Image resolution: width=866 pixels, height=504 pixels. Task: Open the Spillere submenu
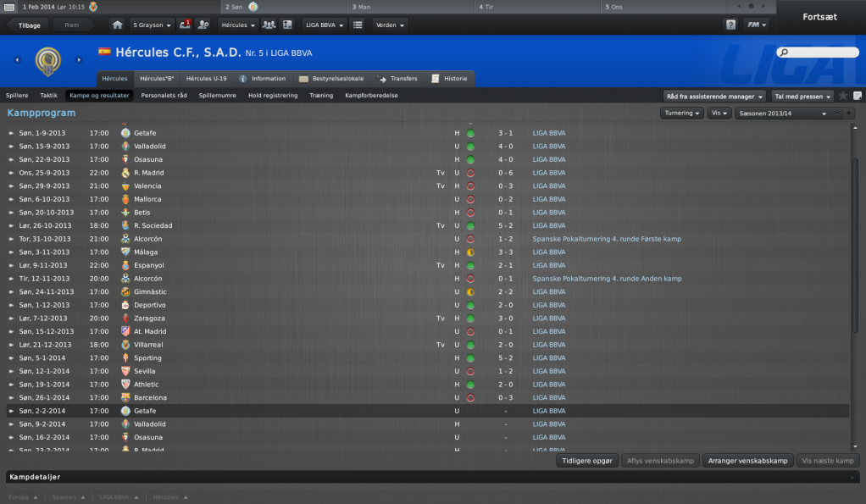click(x=17, y=96)
